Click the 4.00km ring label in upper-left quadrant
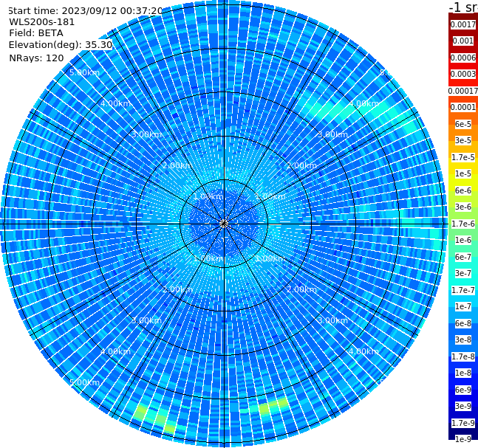The image size is (478, 448). (115, 103)
